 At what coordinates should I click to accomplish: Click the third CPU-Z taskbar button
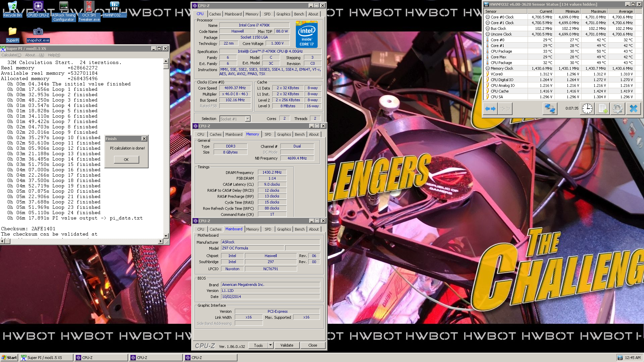tap(211, 358)
